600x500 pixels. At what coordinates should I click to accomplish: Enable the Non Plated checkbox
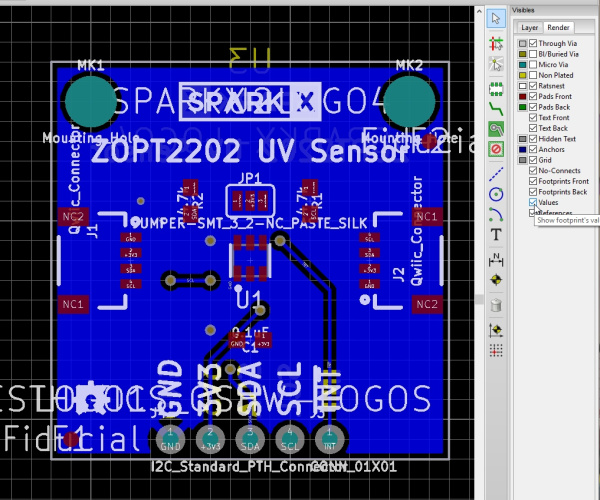533,75
